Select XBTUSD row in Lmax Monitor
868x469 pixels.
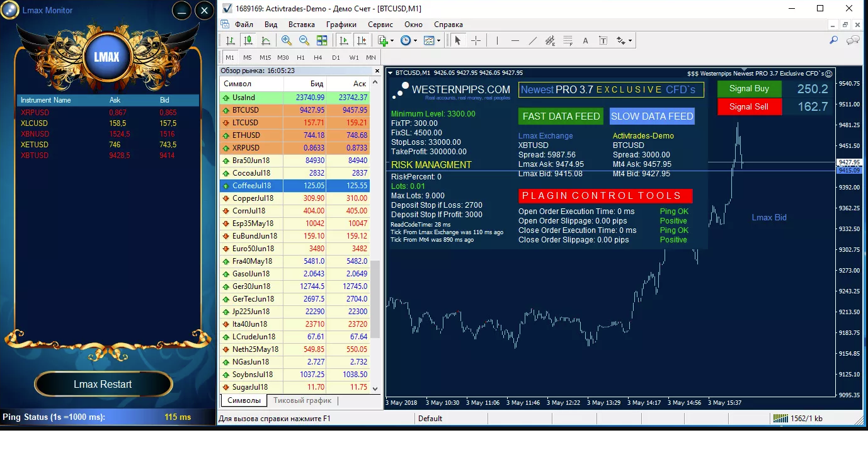(108, 155)
